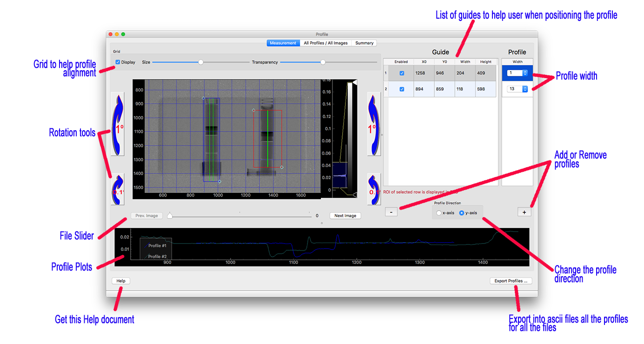This screenshot has width=644, height=344.
Task: Click the Export Profiles button
Action: [511, 281]
